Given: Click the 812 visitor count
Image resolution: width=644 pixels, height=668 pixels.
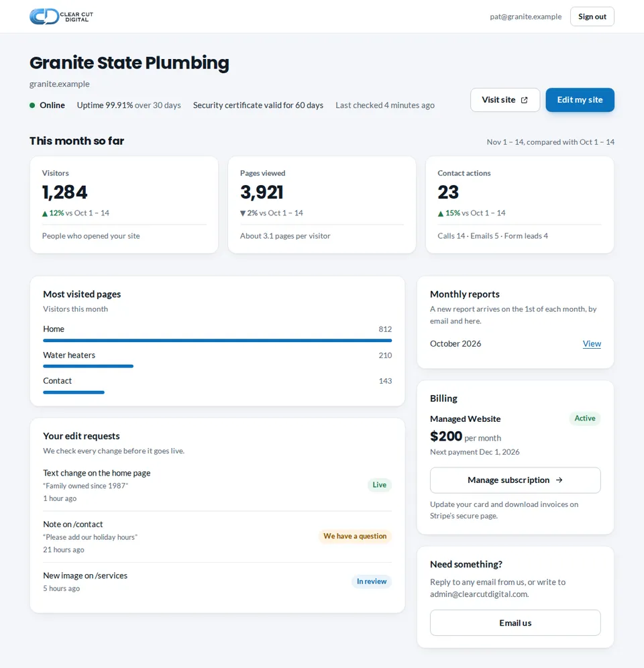Looking at the screenshot, I should pos(385,329).
